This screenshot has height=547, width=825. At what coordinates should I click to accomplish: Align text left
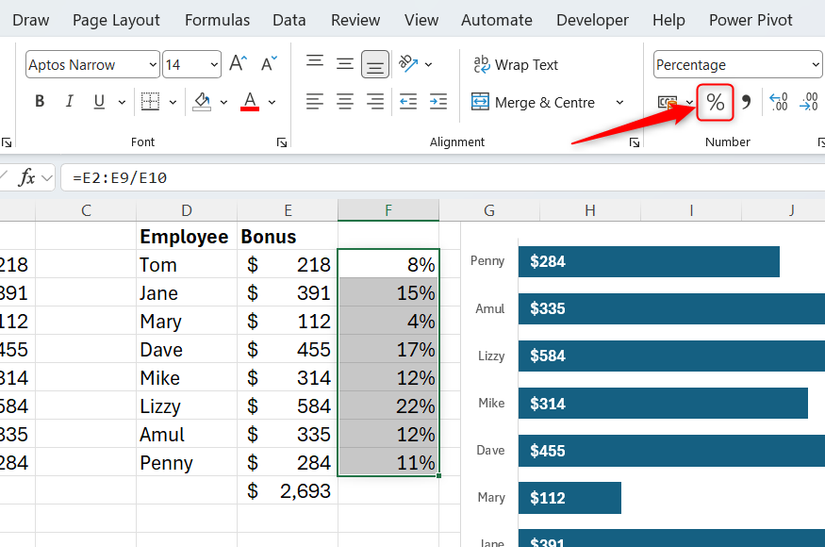(315, 101)
